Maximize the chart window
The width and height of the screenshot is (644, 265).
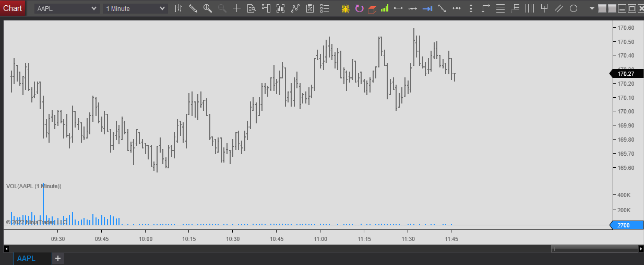pyautogui.click(x=631, y=8)
